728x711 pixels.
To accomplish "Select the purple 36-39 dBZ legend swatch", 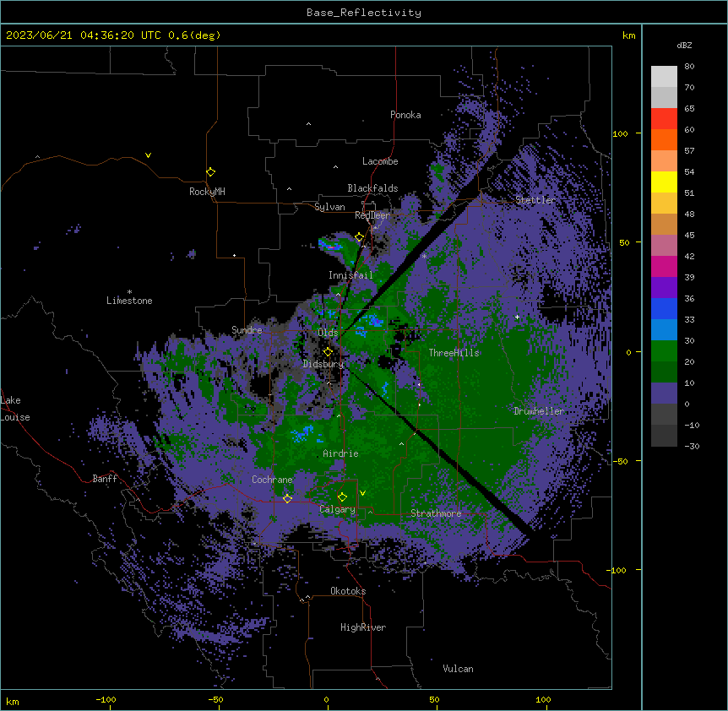I will click(x=664, y=288).
